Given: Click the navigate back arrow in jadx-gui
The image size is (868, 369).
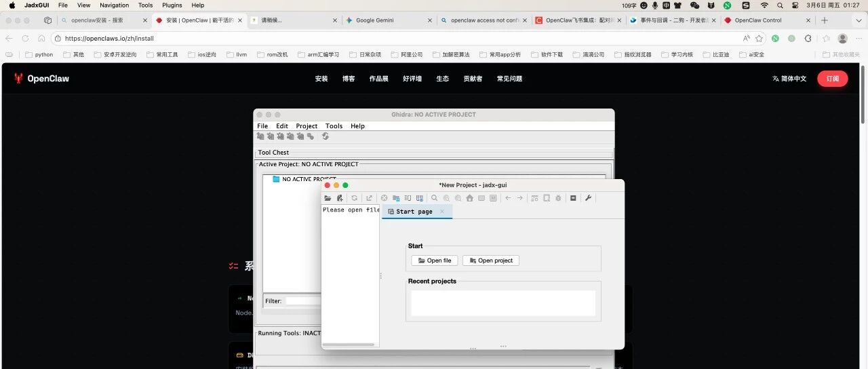Looking at the screenshot, I should (508, 198).
